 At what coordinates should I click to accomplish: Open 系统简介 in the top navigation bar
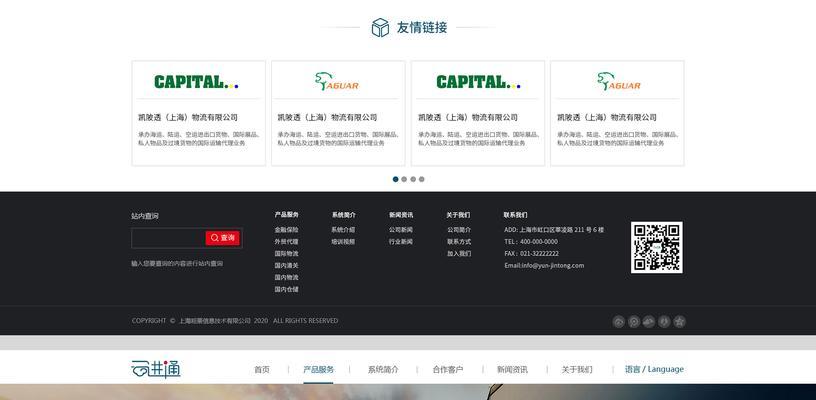coord(383,369)
